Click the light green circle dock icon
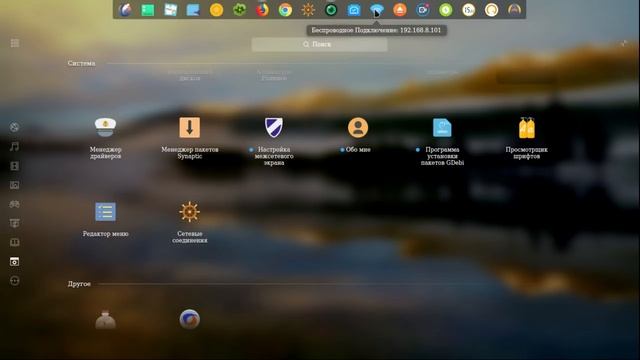The width and height of the screenshot is (640, 360). 445,9
